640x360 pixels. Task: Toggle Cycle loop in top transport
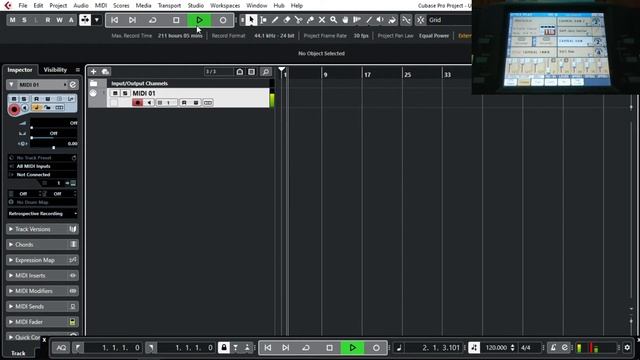pyautogui.click(x=153, y=20)
